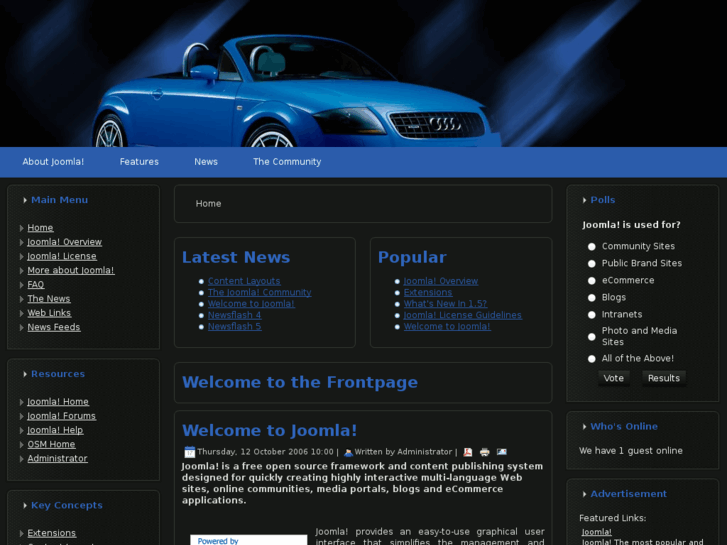The image size is (727, 545).
Task: Open The Community top menu item
Action: coord(287,162)
